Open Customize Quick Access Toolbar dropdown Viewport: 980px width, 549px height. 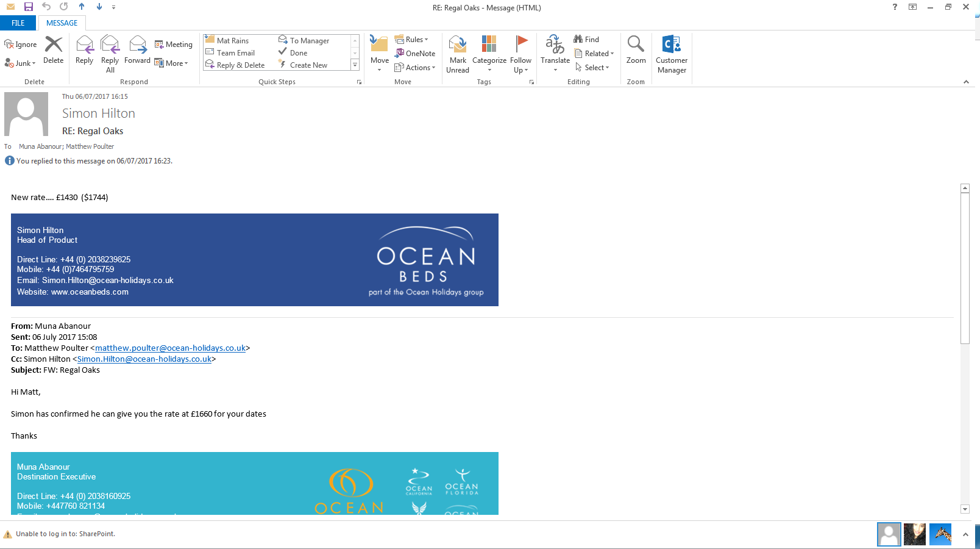click(x=113, y=7)
